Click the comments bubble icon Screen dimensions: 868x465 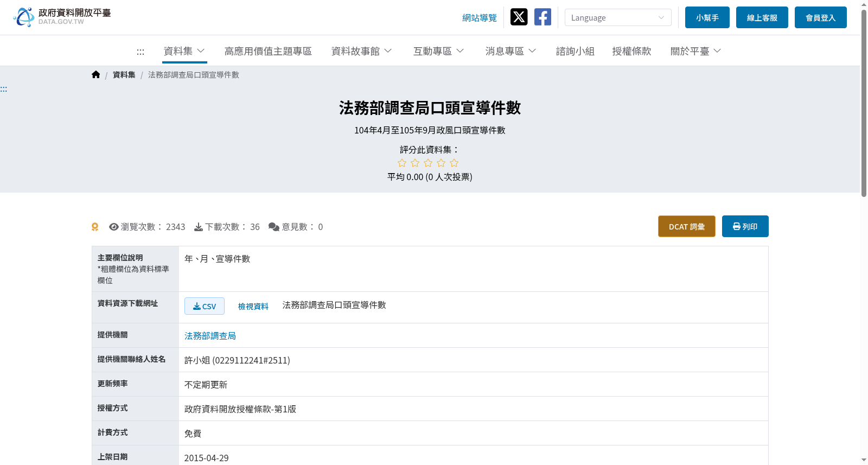click(x=274, y=227)
